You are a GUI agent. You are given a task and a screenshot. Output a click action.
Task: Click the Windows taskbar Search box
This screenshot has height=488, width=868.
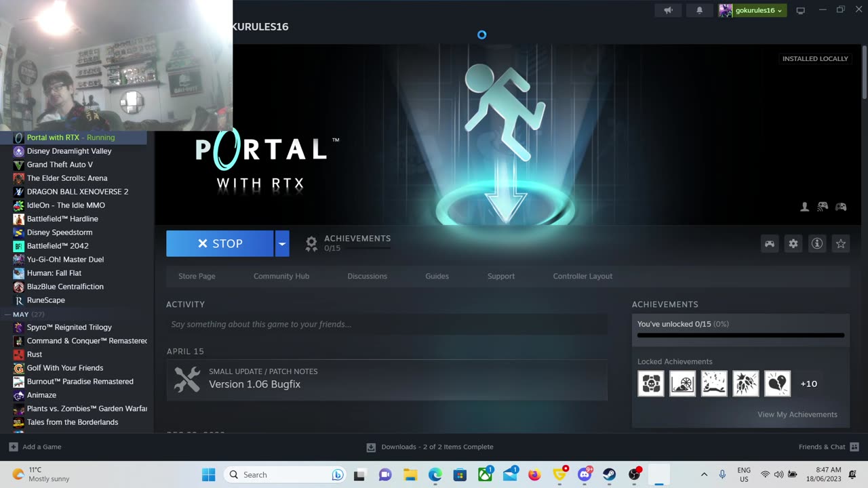coord(285,474)
